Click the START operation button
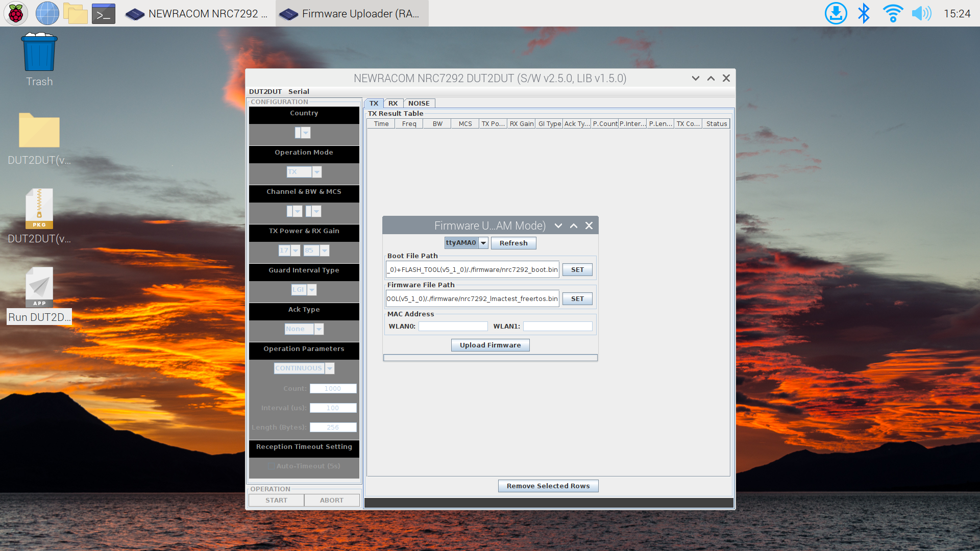This screenshot has width=980, height=551. pyautogui.click(x=276, y=500)
